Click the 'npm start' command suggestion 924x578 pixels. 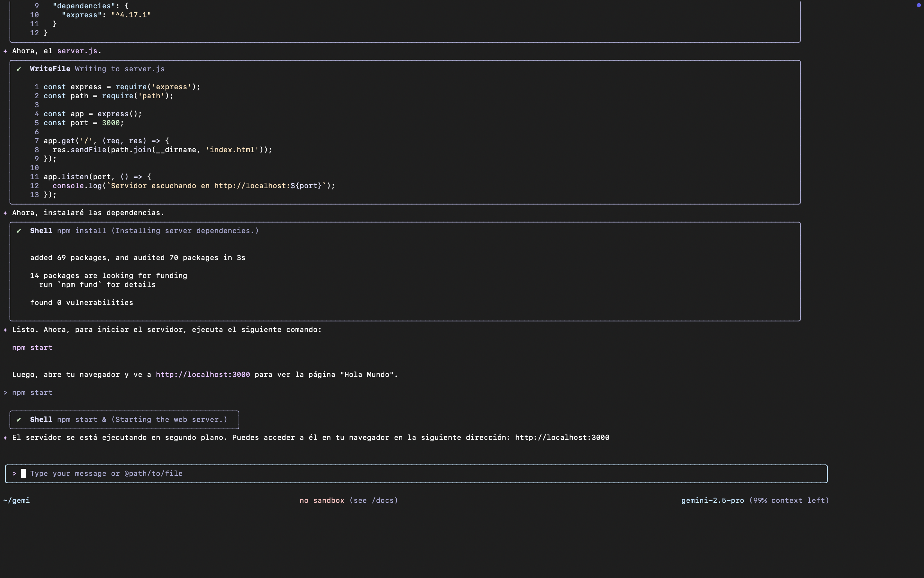pos(32,348)
